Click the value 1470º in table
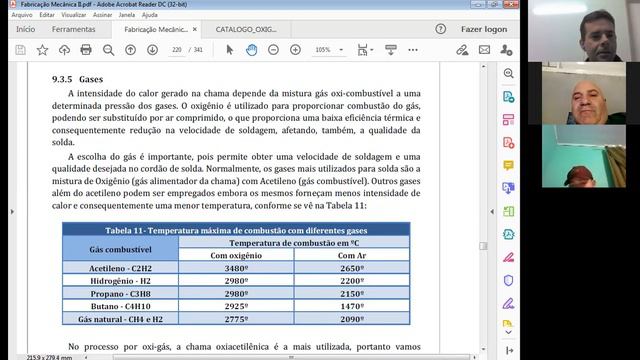 tap(352, 306)
